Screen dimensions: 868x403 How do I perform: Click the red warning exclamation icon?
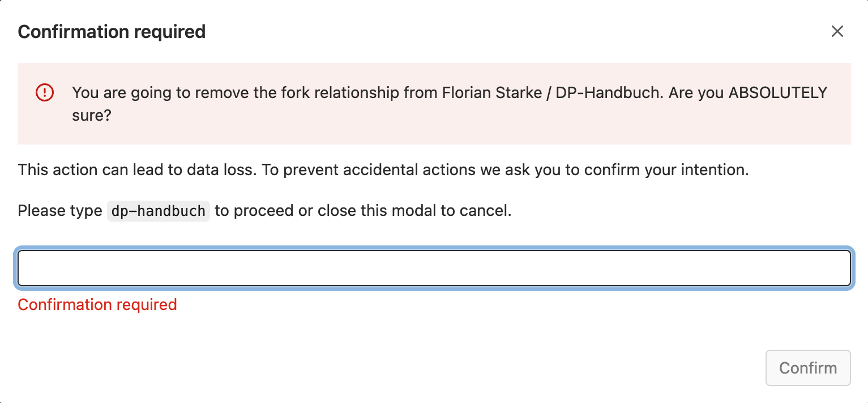(44, 92)
